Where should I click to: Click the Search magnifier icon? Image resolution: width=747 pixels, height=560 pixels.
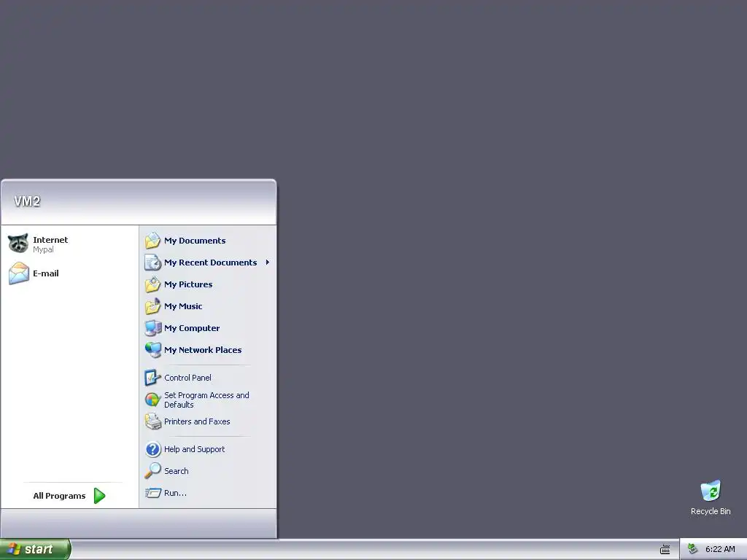tap(153, 471)
